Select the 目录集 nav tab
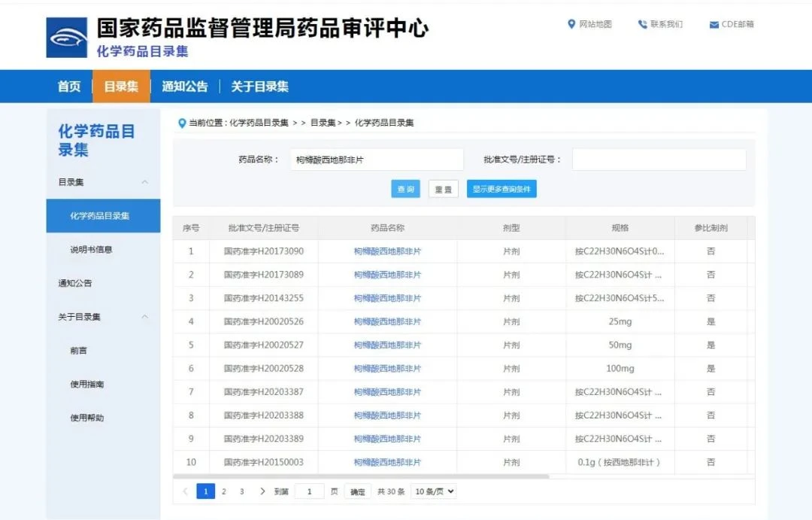812x520 pixels. (121, 86)
